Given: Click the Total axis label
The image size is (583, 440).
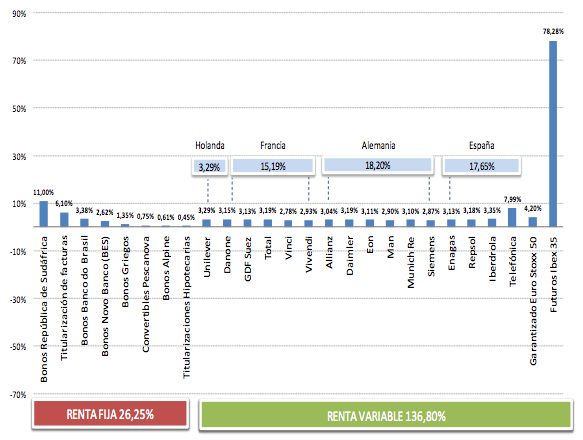Looking at the screenshot, I should point(268,248).
